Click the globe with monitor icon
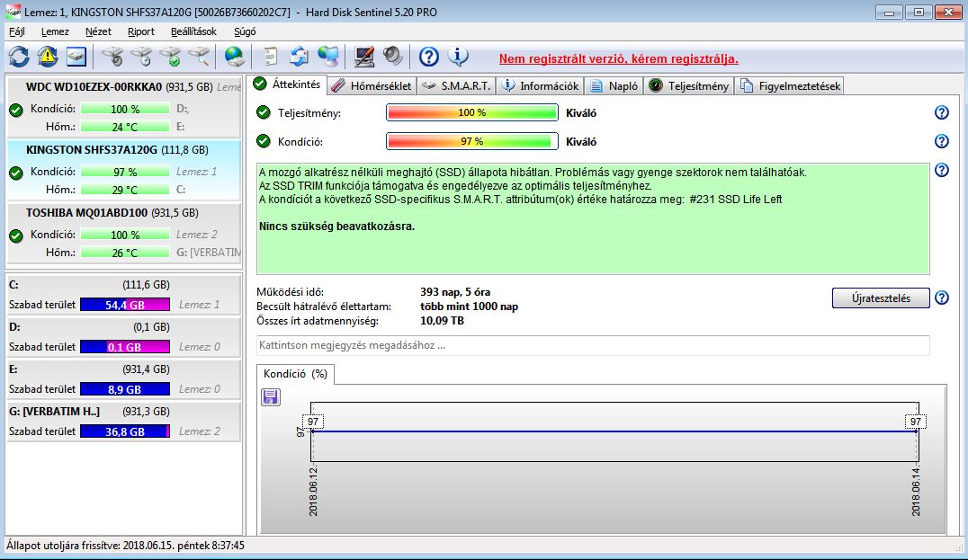Viewport: 968px width, 560px height. (328, 57)
